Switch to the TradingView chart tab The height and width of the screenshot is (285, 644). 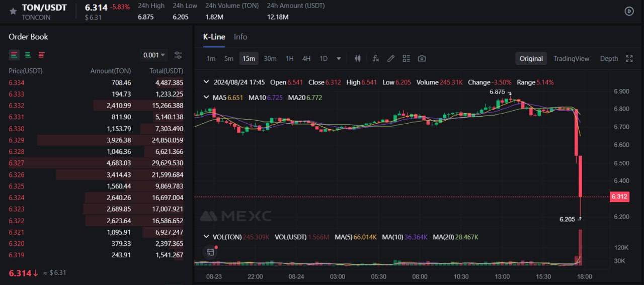pos(571,58)
